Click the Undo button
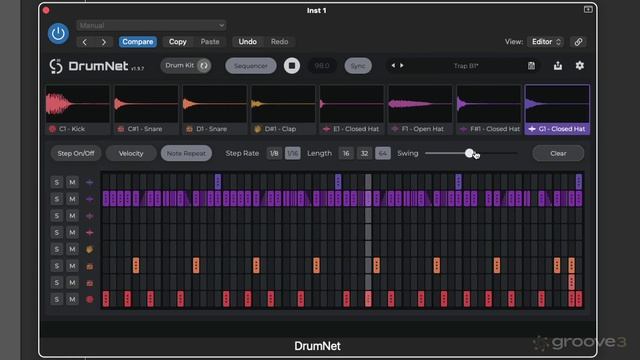 [x=247, y=42]
